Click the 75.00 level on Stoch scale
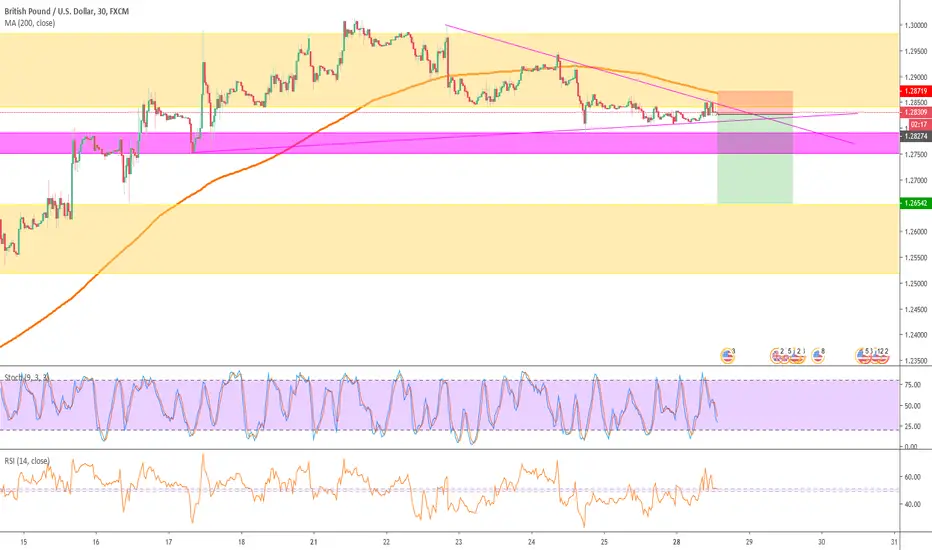 pyautogui.click(x=912, y=385)
